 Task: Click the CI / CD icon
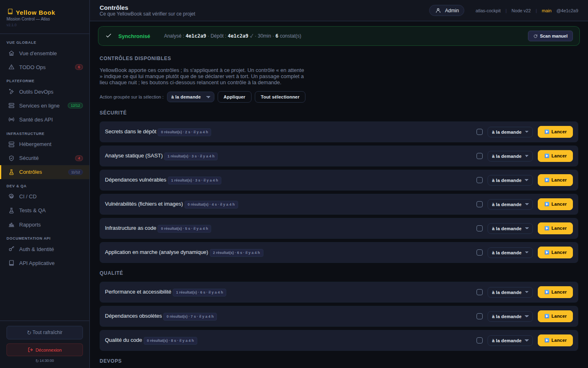(x=11, y=197)
